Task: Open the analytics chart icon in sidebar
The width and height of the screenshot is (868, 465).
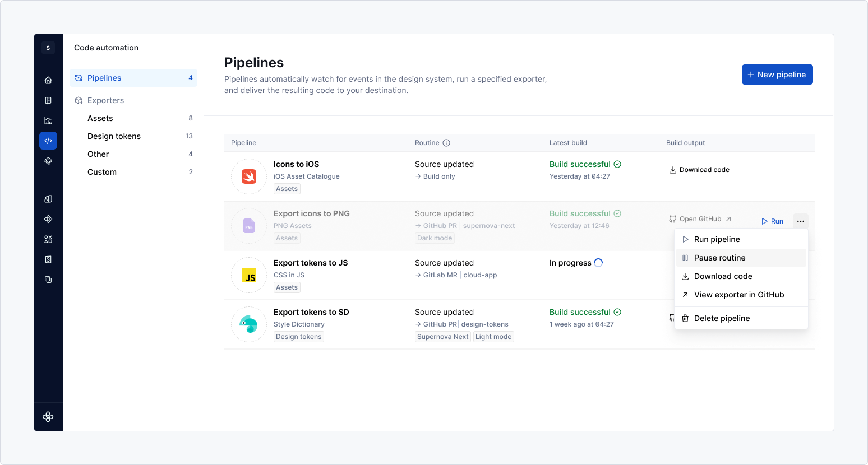Action: (48, 120)
